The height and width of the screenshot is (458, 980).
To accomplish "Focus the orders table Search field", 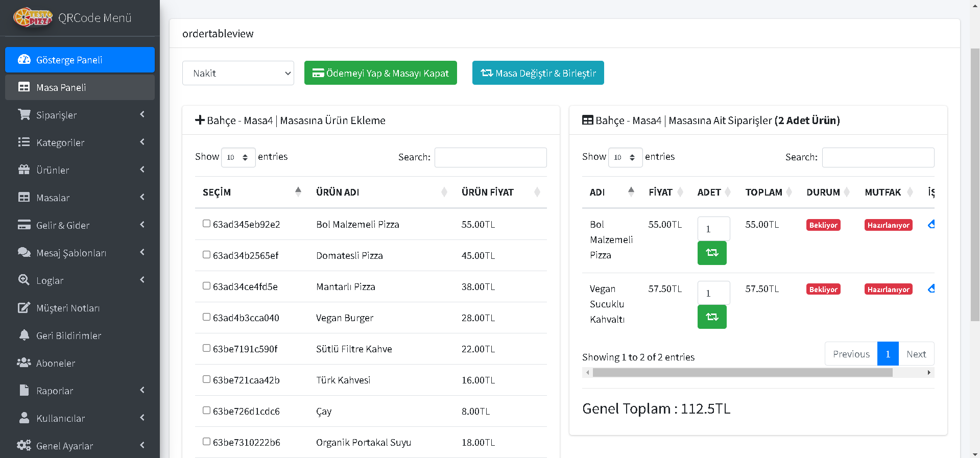I will tap(878, 157).
